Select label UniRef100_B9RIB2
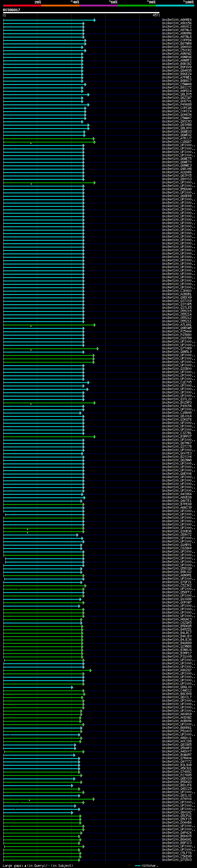The height and width of the screenshot is (868, 197). click(176, 64)
